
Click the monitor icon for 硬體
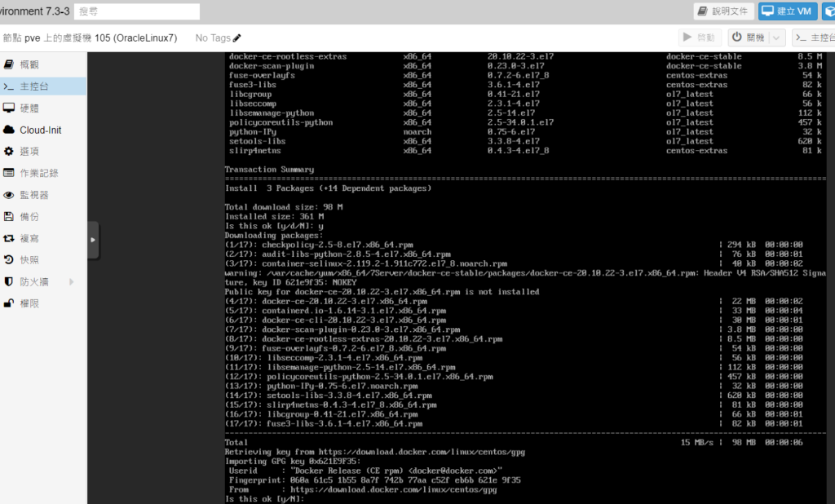[x=9, y=108]
